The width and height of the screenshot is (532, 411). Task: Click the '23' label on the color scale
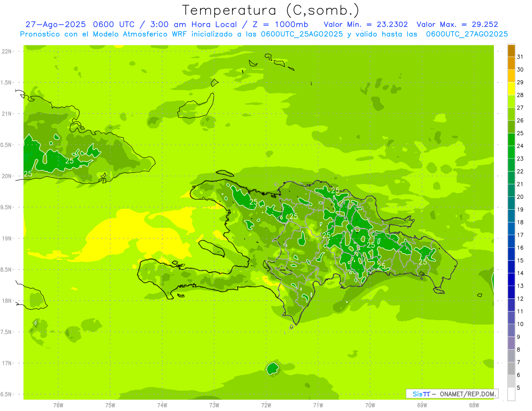(x=520, y=159)
